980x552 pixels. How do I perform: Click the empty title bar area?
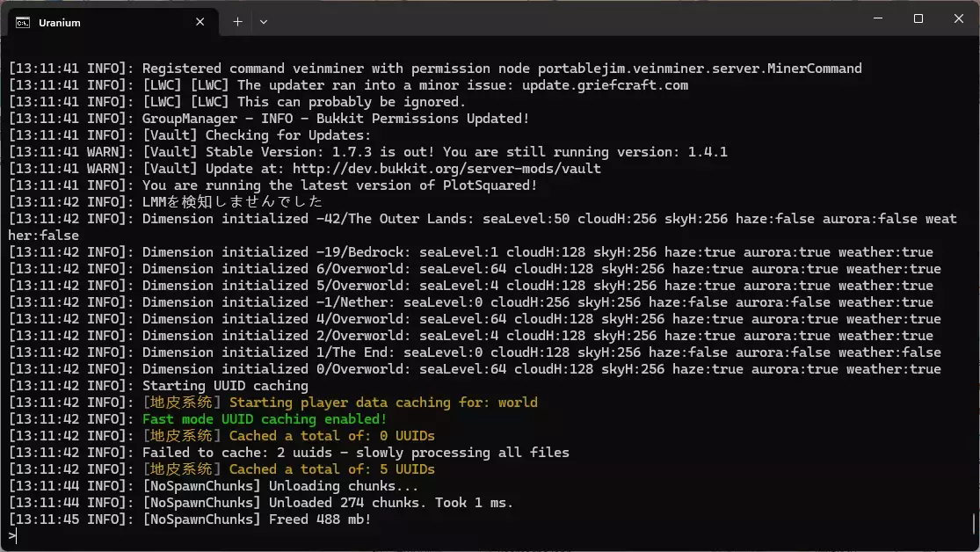click(x=563, y=18)
